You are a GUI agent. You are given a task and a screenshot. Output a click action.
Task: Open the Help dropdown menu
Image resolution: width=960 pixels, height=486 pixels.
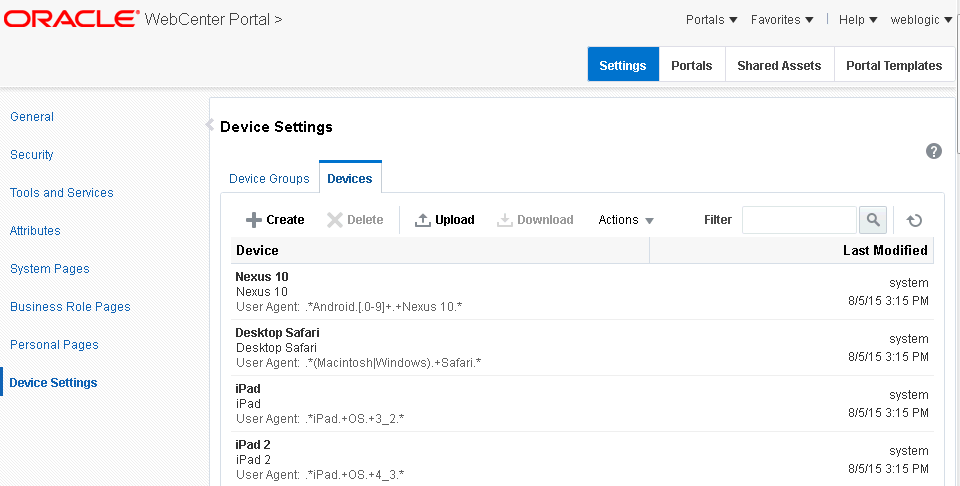tap(858, 20)
